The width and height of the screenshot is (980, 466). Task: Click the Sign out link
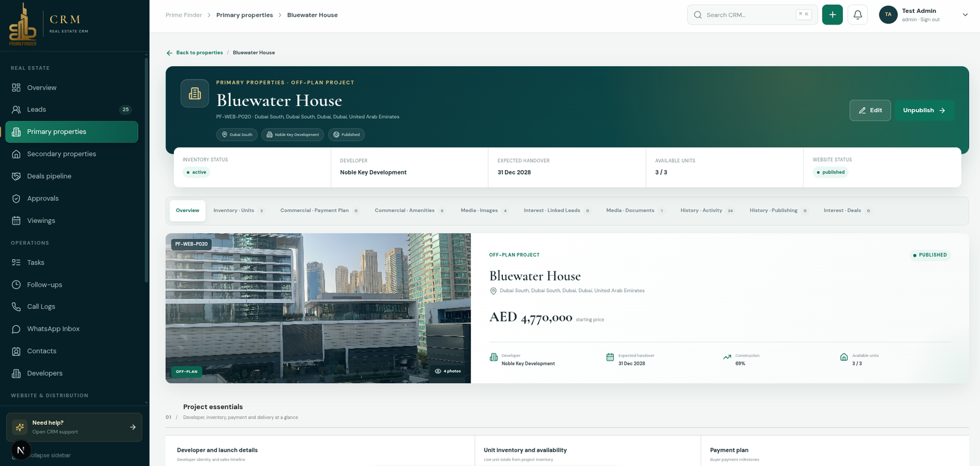[x=930, y=20]
